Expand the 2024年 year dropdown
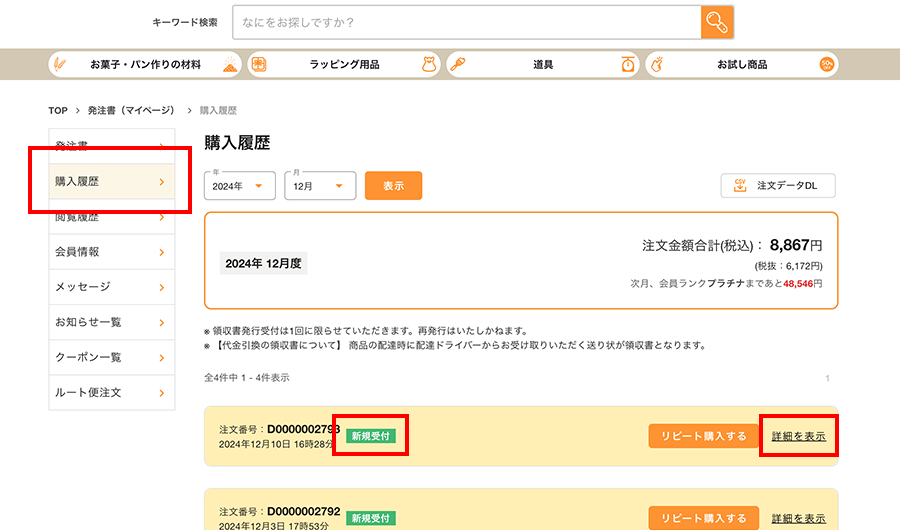This screenshot has height=530, width=900. coord(240,186)
